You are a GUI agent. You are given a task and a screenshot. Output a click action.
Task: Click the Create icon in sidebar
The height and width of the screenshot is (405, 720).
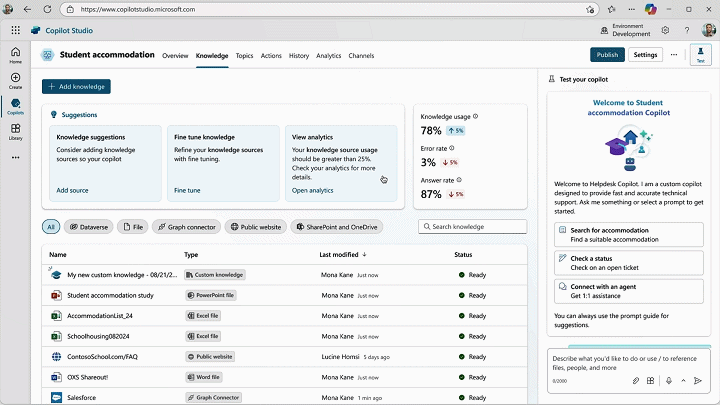[x=15, y=79]
